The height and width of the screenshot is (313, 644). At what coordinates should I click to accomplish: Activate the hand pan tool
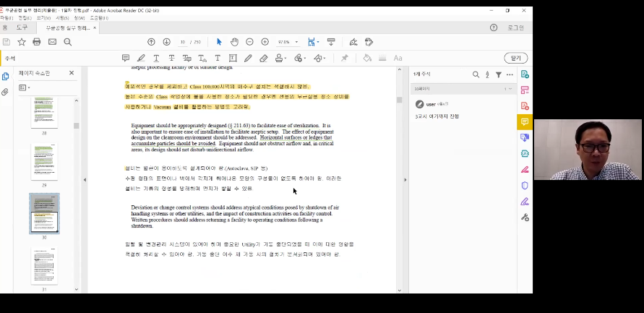coord(234,42)
